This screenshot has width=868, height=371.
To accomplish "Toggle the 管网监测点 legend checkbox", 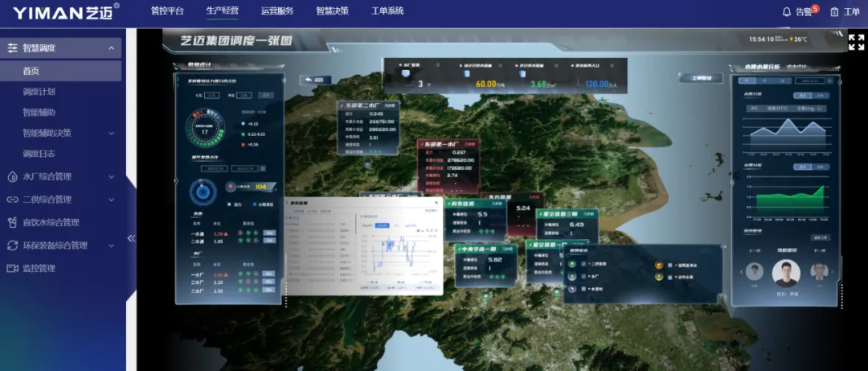I will 669,264.
